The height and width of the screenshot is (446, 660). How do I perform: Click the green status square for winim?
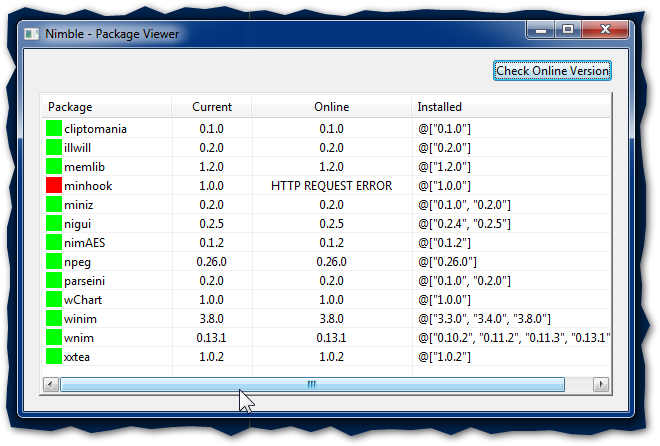click(x=53, y=319)
